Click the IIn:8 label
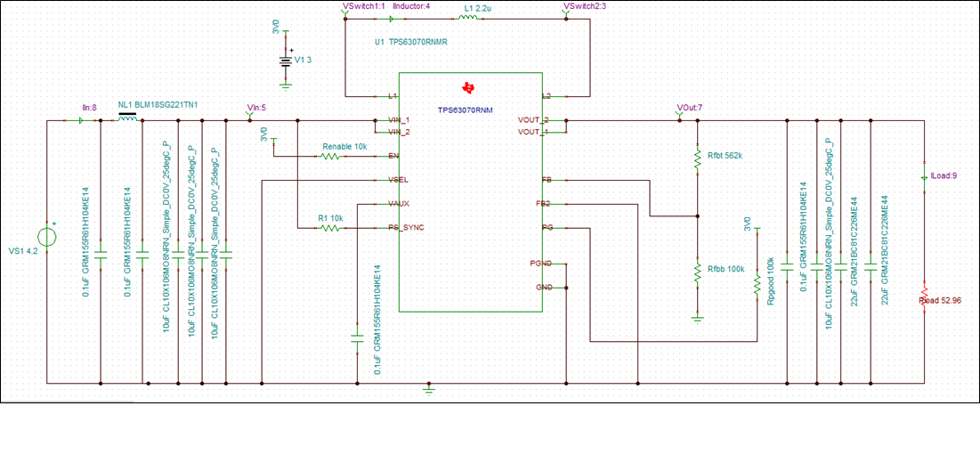 [89, 109]
